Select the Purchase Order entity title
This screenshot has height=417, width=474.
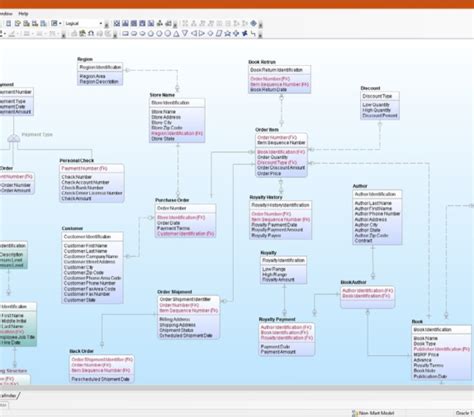[172, 200]
